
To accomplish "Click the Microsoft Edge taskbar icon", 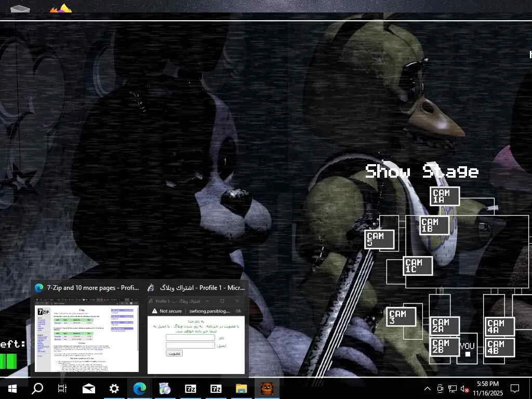I will click(x=139, y=389).
